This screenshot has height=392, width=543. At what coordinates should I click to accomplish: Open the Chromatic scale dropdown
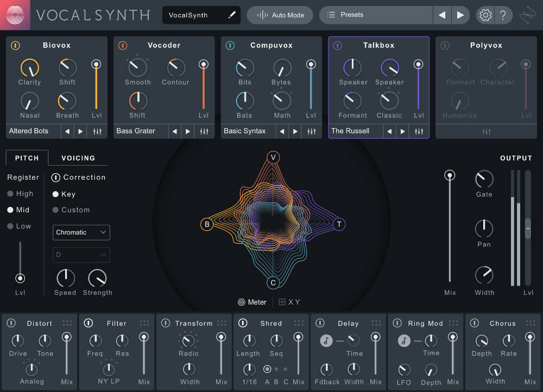81,232
